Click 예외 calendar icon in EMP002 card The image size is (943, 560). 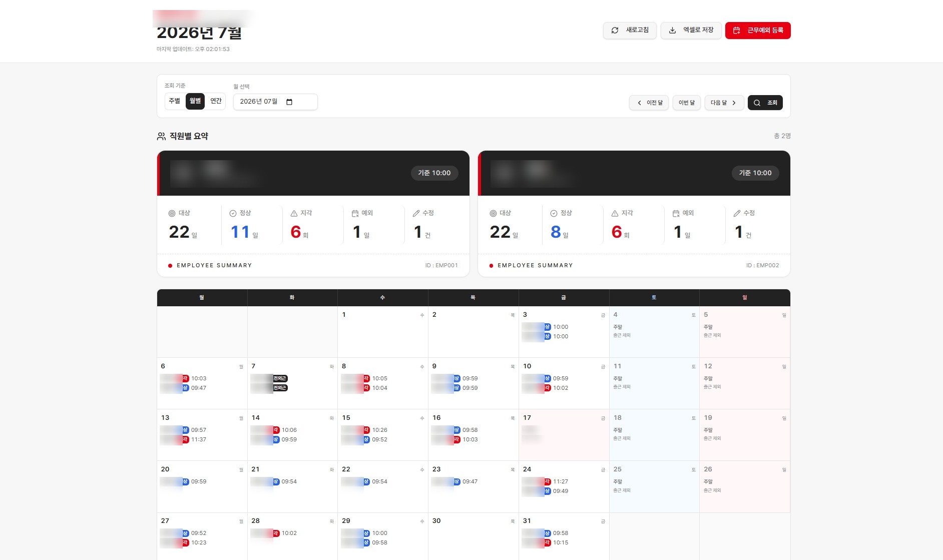coord(676,213)
